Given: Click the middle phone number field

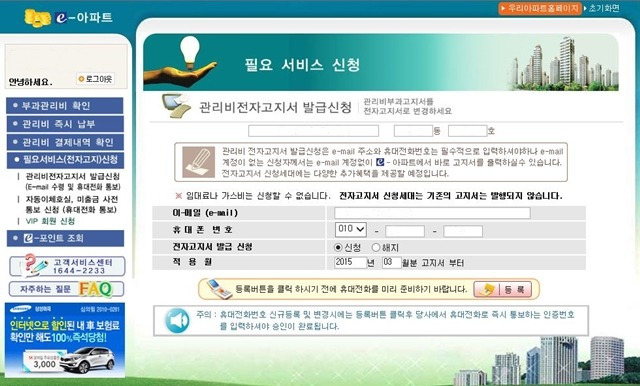Looking at the screenshot, I should (x=405, y=231).
